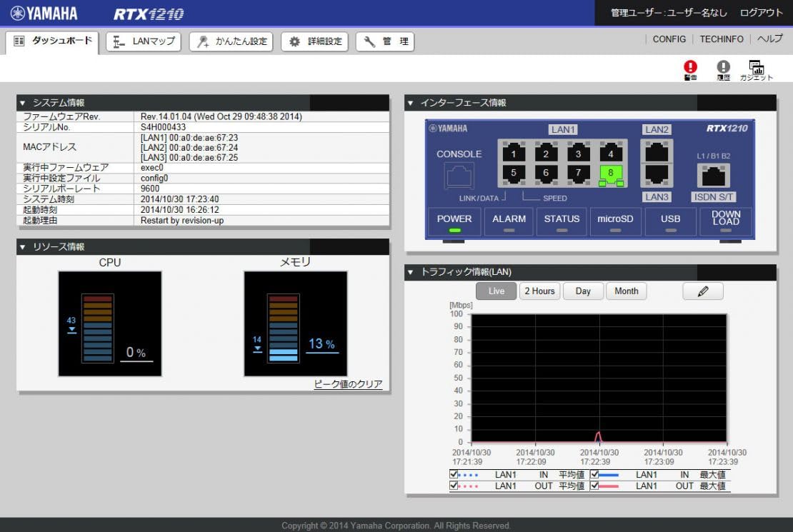This screenshot has width=793, height=532.
Task: Click the green LAN1 port 8
Action: 610,175
